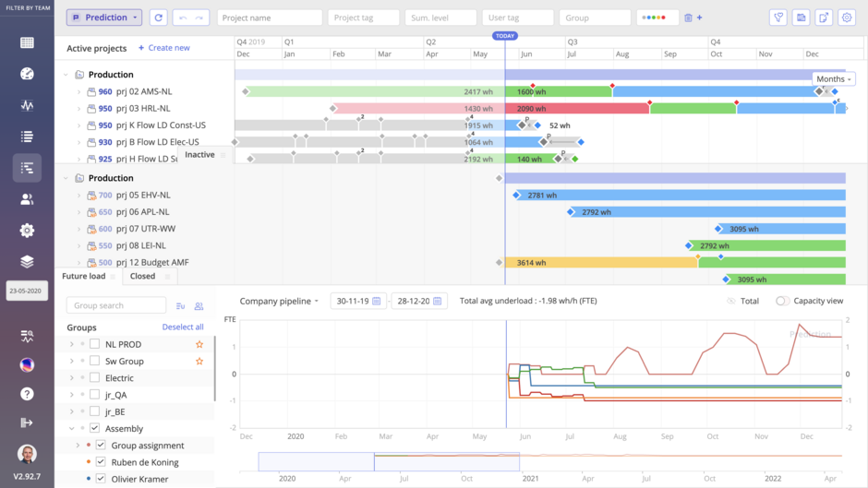
Task: Click Deselect all link
Action: pyautogui.click(x=183, y=327)
